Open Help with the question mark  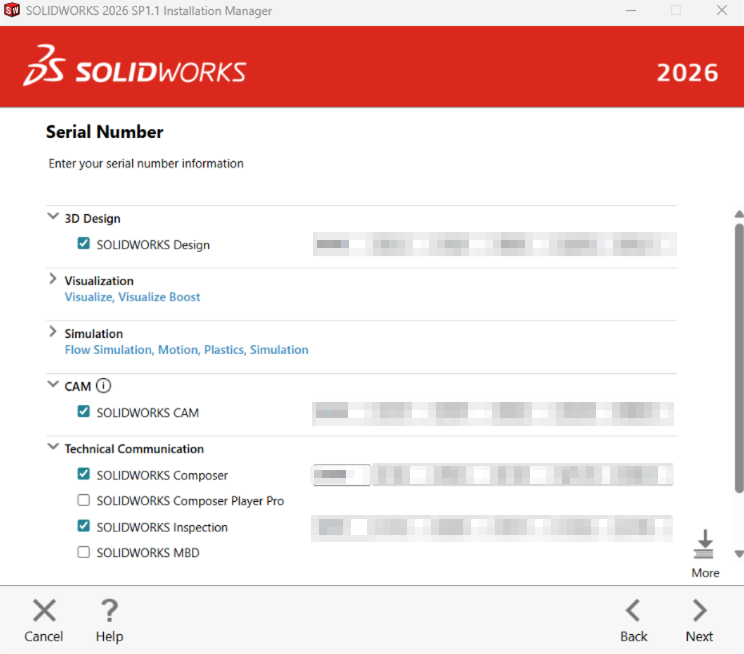110,610
